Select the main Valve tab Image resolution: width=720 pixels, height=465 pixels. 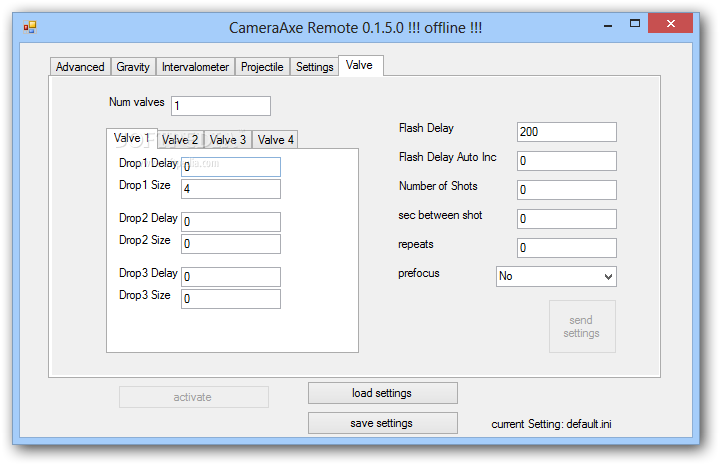pyautogui.click(x=360, y=65)
